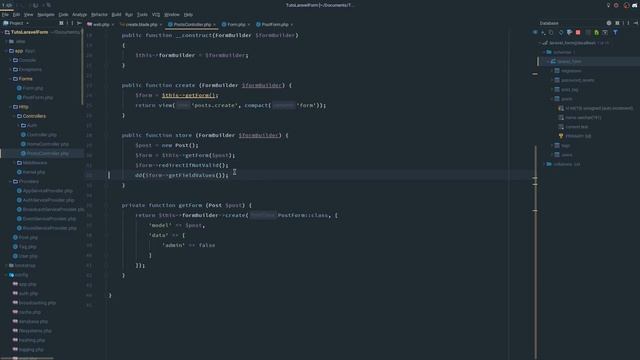Expand the password_resets table
Screen dimensions: 640x360
pos(552,80)
